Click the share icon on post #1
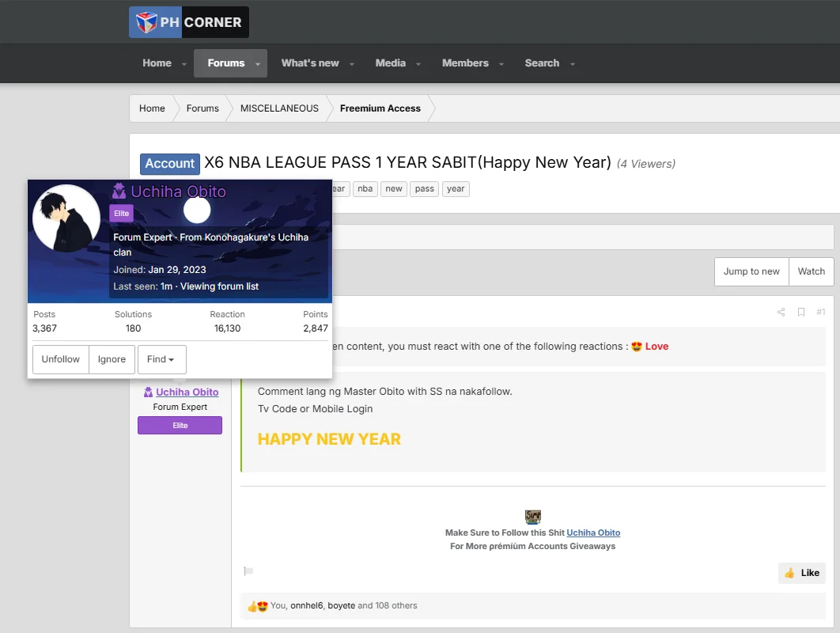The height and width of the screenshot is (633, 840). pyautogui.click(x=781, y=312)
